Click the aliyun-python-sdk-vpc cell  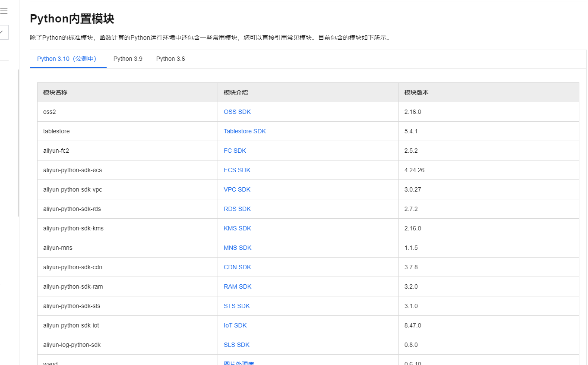click(128, 189)
